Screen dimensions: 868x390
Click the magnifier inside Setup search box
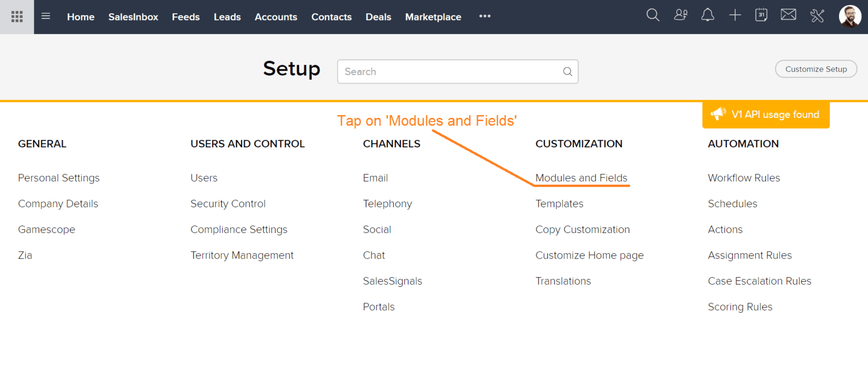(567, 72)
